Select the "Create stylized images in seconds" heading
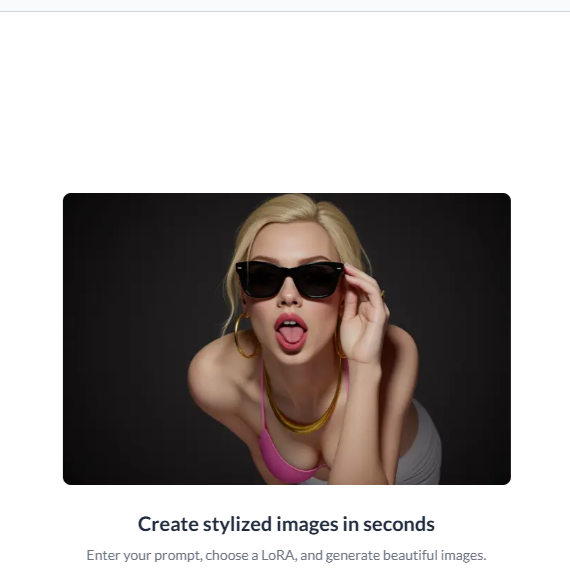Image resolution: width=570 pixels, height=570 pixels. coord(286,524)
